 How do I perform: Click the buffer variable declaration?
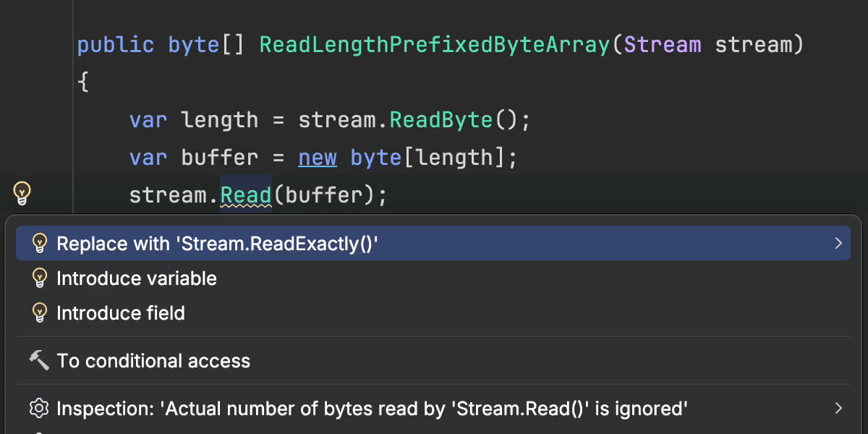[x=220, y=158]
